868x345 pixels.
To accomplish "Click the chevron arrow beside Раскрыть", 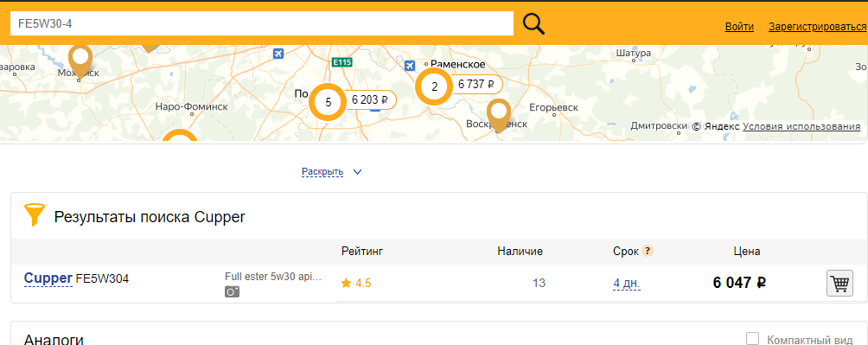I will (x=357, y=172).
